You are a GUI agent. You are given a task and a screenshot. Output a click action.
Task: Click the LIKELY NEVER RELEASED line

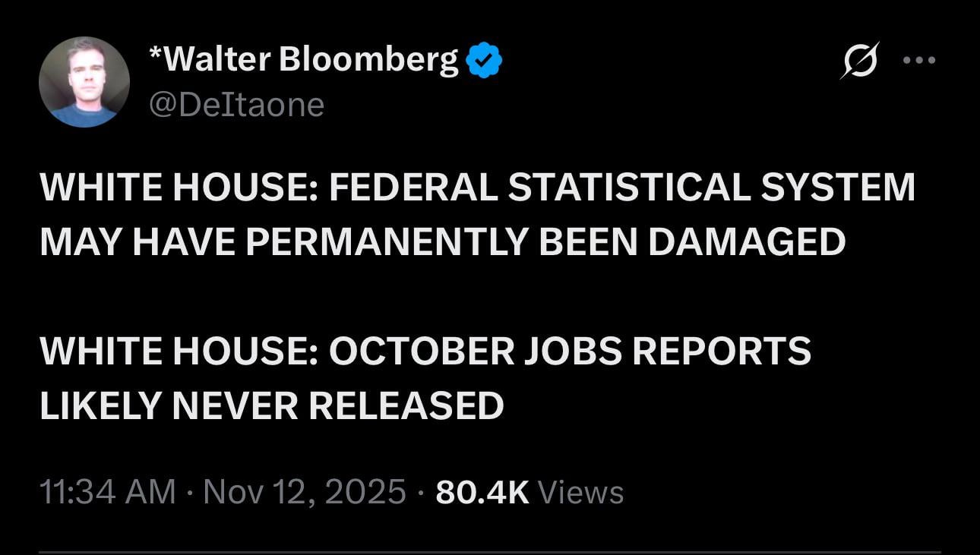271,405
